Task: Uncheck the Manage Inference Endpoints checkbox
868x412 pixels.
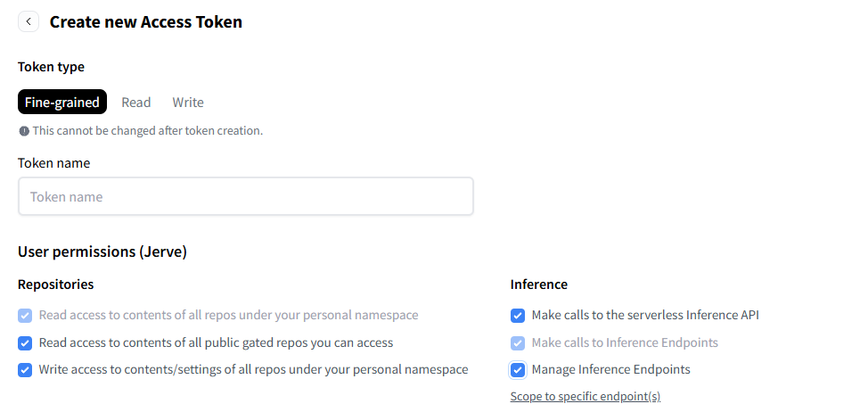Action: pos(518,369)
